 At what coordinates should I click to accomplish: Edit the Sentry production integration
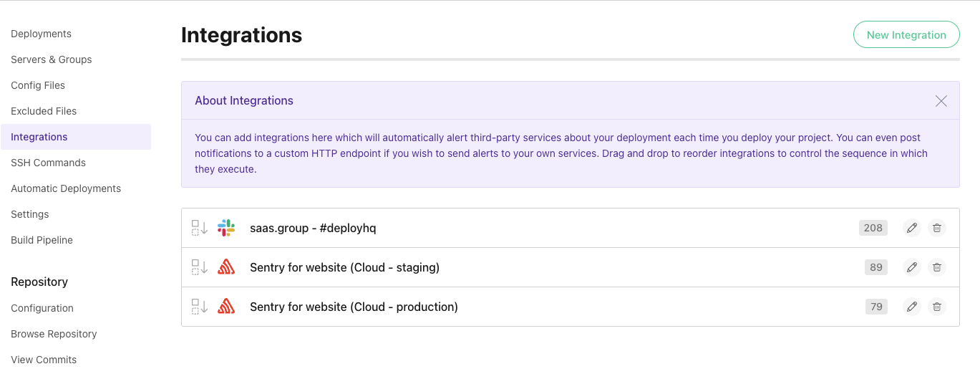(x=911, y=307)
